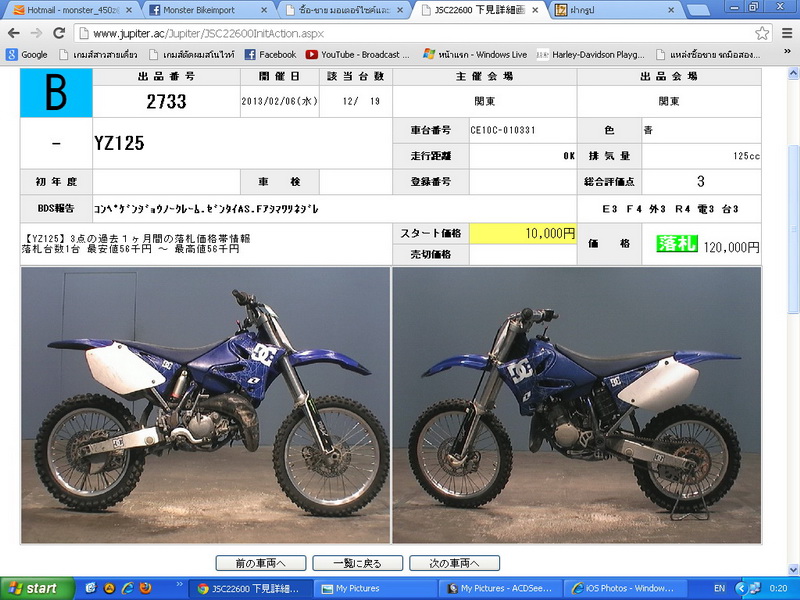Click the browser forward arrow
The image size is (800, 600).
36,34
